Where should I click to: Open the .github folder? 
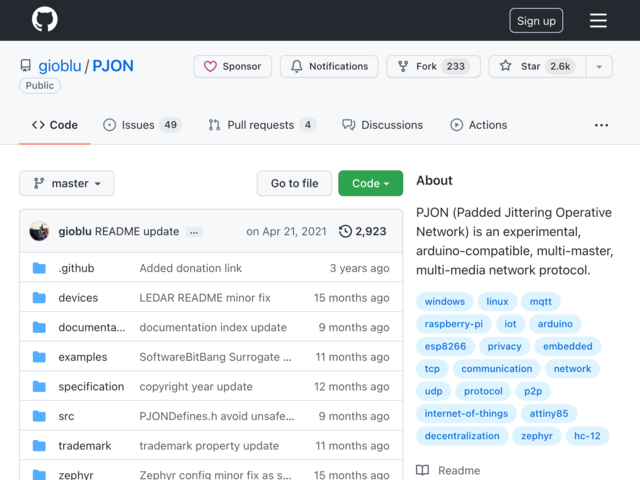click(76, 268)
